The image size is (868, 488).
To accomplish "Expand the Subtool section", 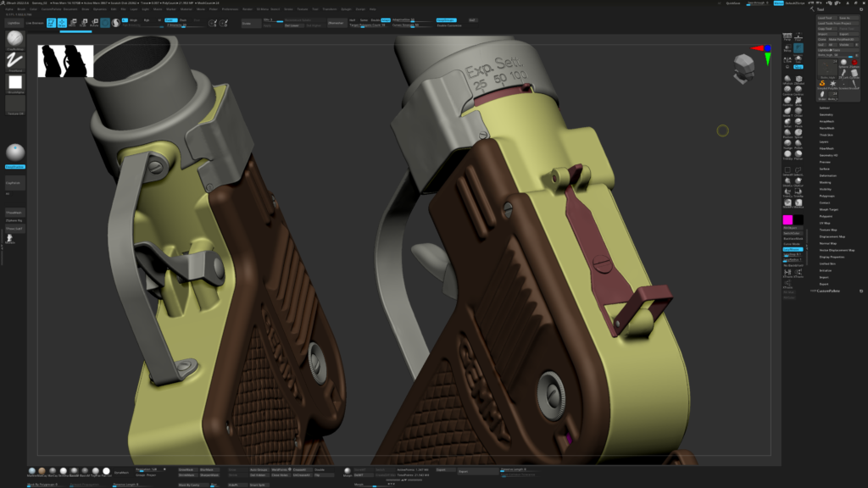I will (x=824, y=108).
